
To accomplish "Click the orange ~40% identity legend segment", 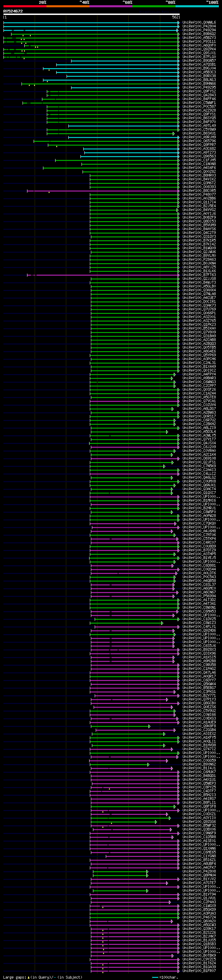I will click(68, 6).
